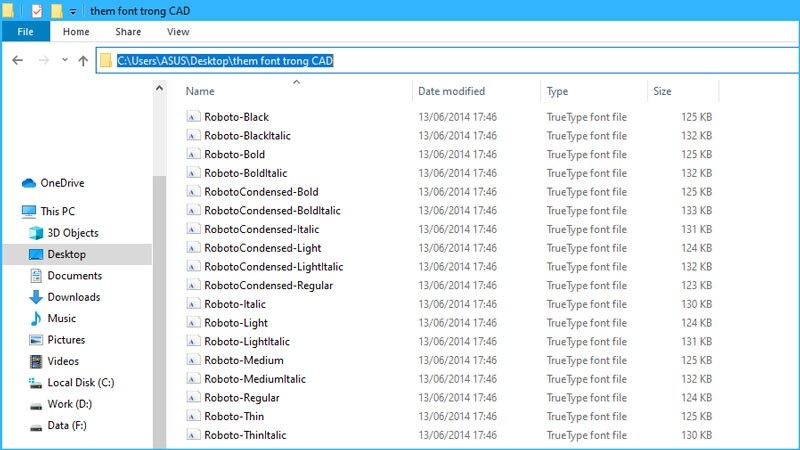Go forward with the Forward arrow

44,61
